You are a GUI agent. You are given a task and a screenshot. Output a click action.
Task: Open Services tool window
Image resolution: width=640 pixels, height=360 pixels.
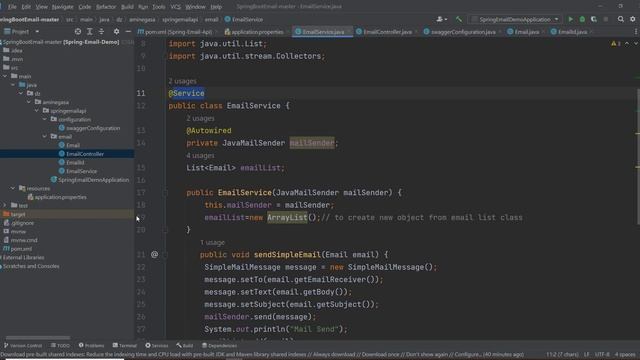[x=157, y=345]
